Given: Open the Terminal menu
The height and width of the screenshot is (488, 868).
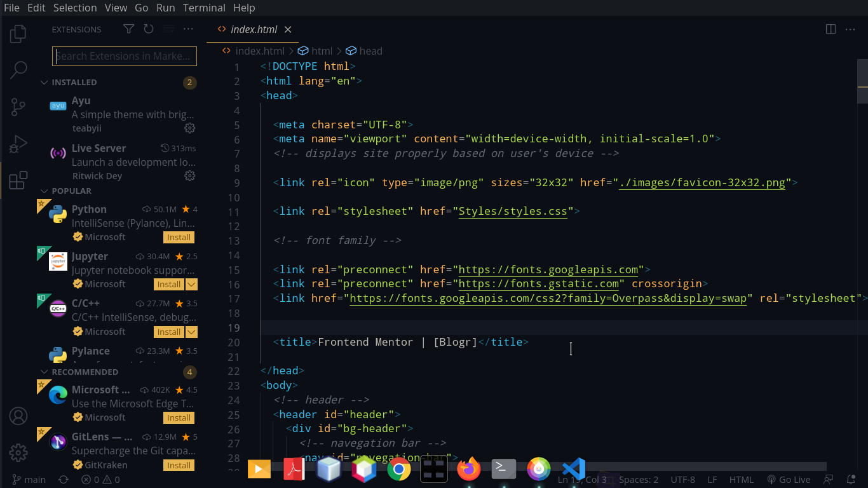Looking at the screenshot, I should 204,8.
